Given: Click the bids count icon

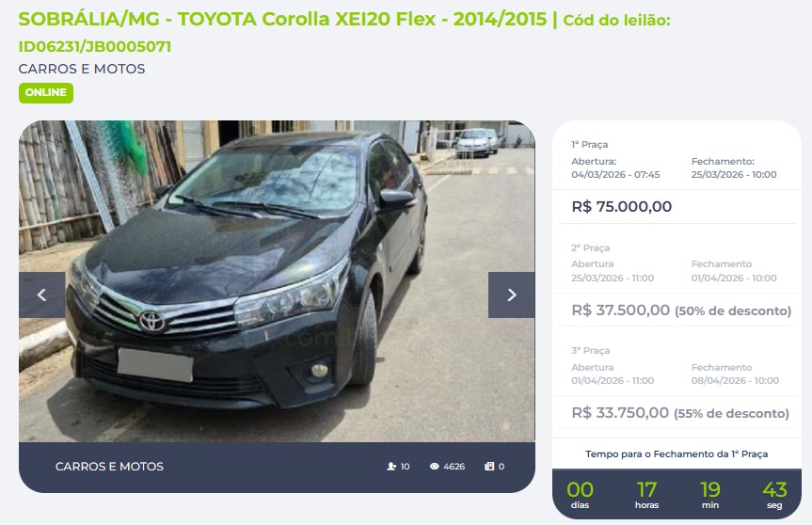Looking at the screenshot, I should [x=489, y=467].
